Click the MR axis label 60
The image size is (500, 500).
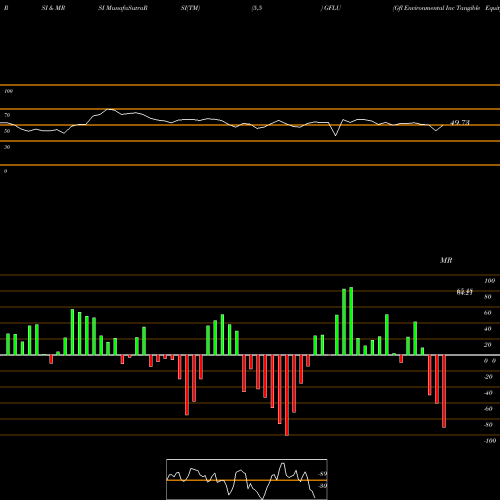coord(488,313)
